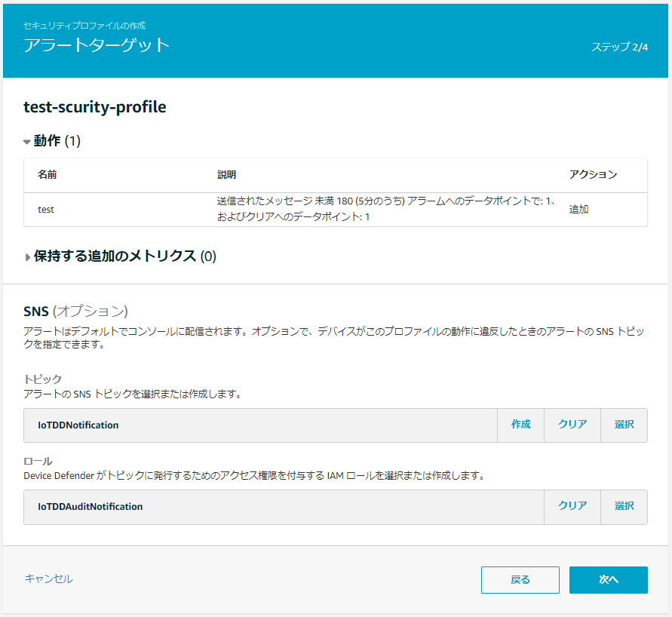Screen dimensions: 672x617
Task: Proceed to the next step with 次へ
Action: tap(608, 580)
